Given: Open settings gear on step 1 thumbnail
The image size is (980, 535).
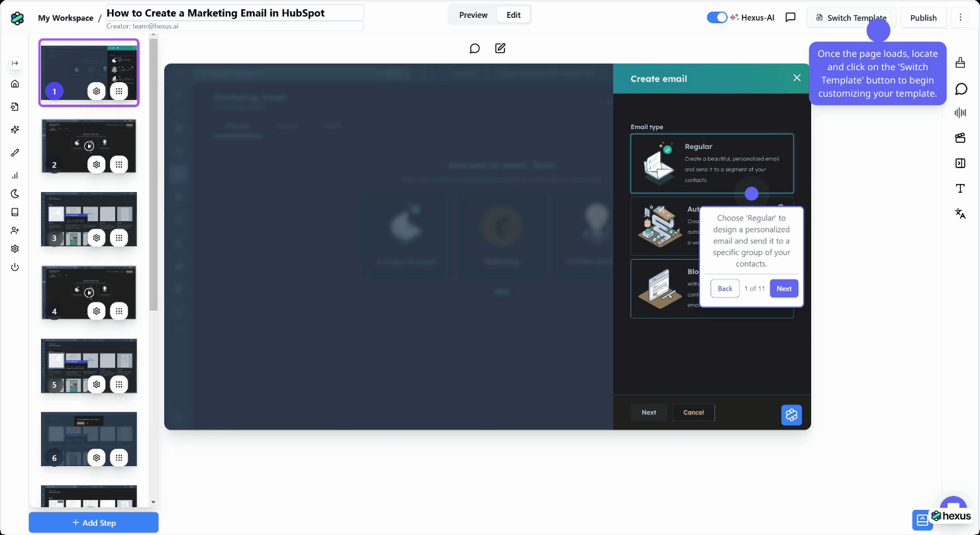Looking at the screenshot, I should pos(97,91).
